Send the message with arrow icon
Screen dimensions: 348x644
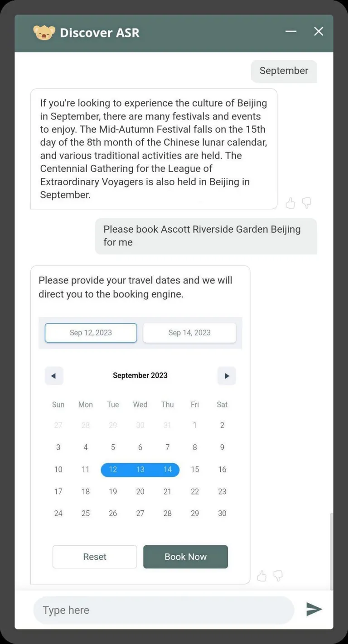314,610
